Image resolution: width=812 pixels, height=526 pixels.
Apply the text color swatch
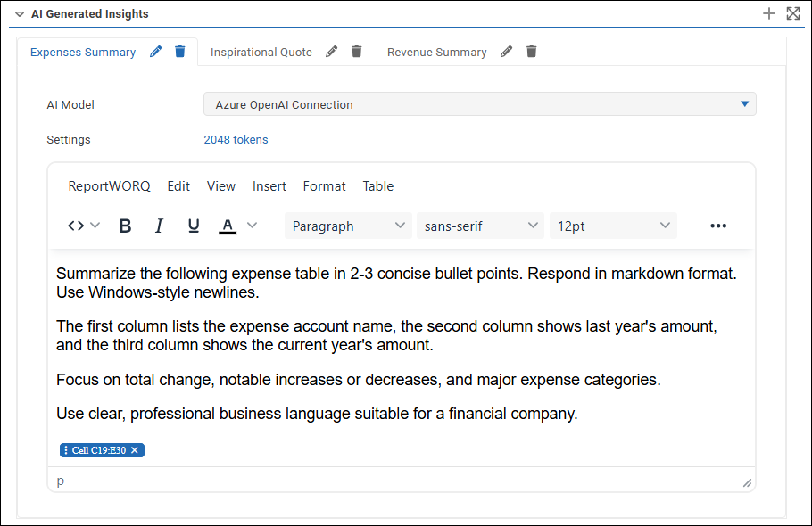(228, 226)
